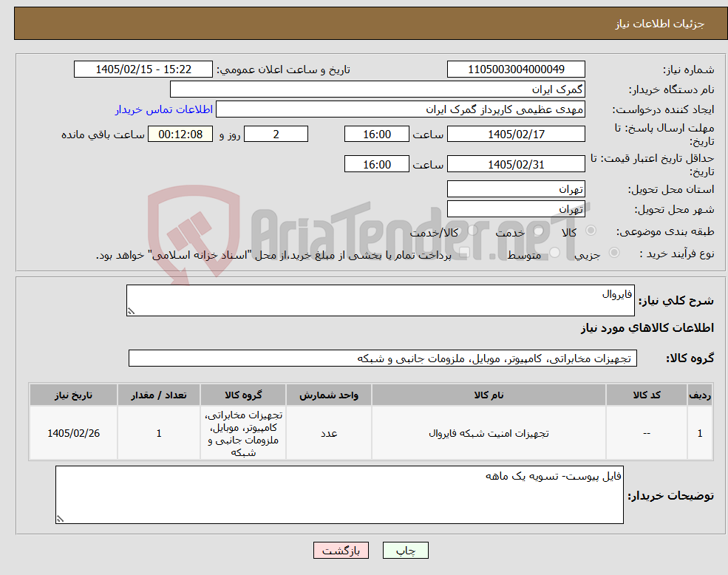
Task: Click the item name تجهیزات امنیت شبکه فایروال
Action: coord(489,433)
